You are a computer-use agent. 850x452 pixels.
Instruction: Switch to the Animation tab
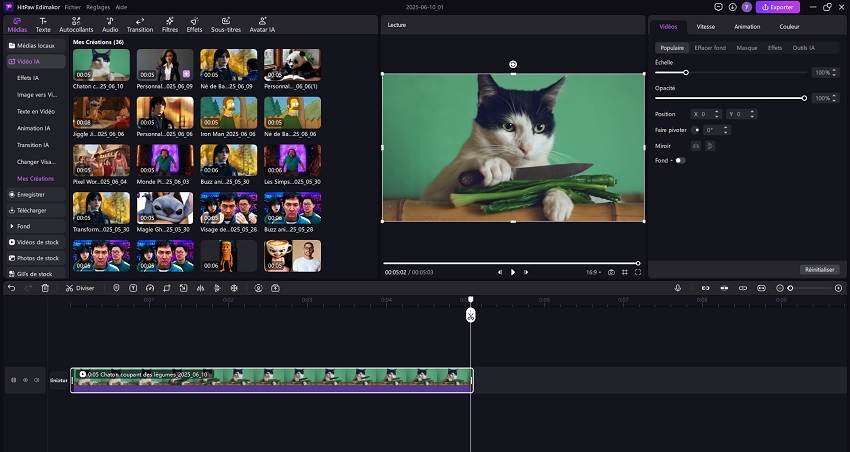(747, 27)
